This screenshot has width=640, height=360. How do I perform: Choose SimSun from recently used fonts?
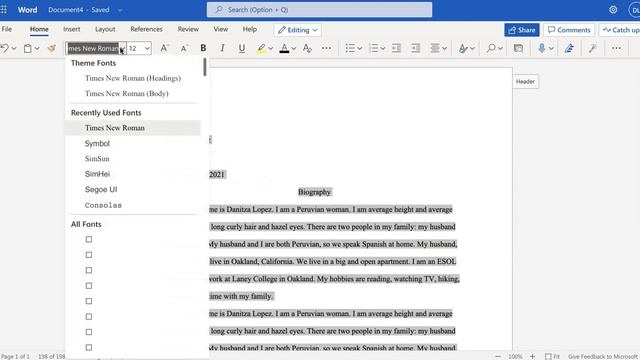[97, 159]
